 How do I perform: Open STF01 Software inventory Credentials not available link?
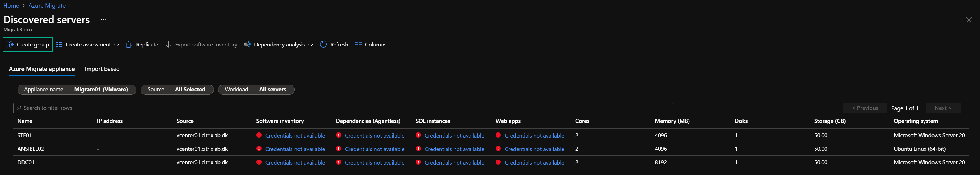(295, 136)
